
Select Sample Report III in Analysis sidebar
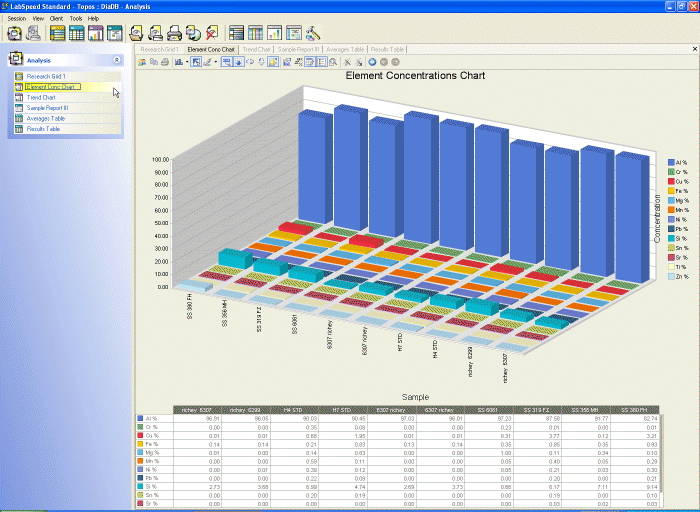pyautogui.click(x=47, y=108)
